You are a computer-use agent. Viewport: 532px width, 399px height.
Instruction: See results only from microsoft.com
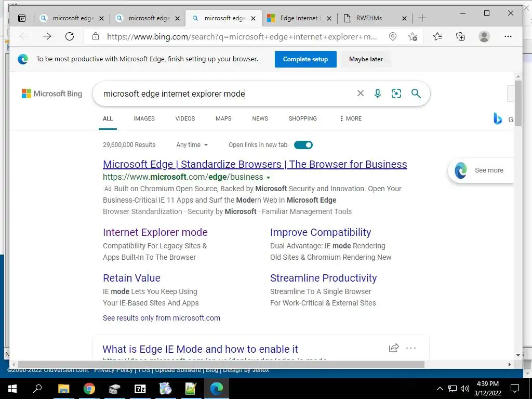click(161, 318)
